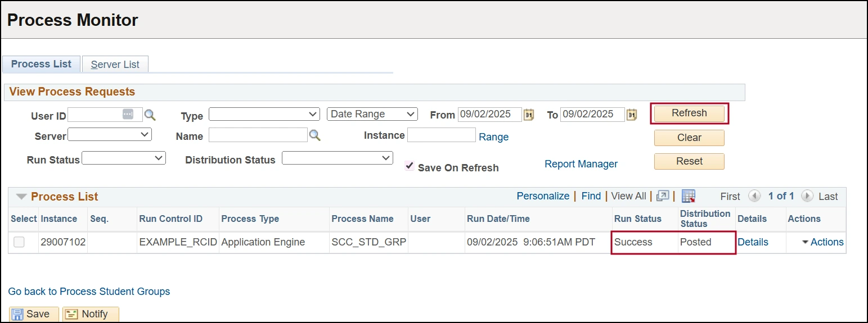Open the Report Manager link
Screen dimensions: 868x323
(x=581, y=164)
